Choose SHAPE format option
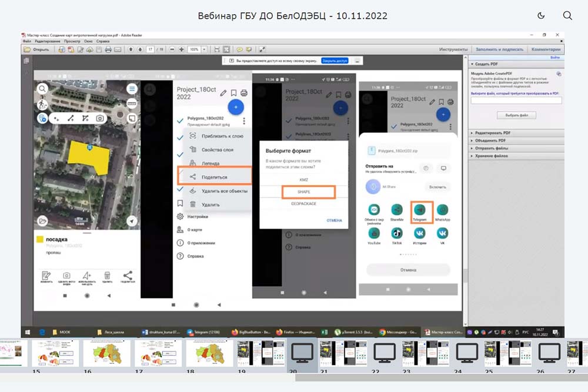 tap(308, 192)
